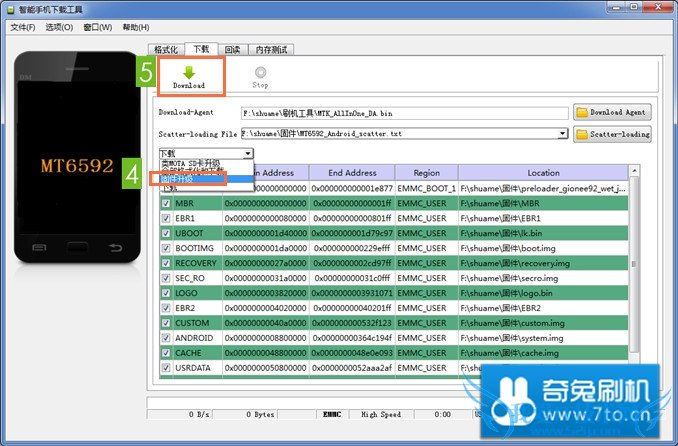Viewport: 678px width, 446px height.
Task: Click the MT6592 phone preview image
Action: (x=77, y=157)
